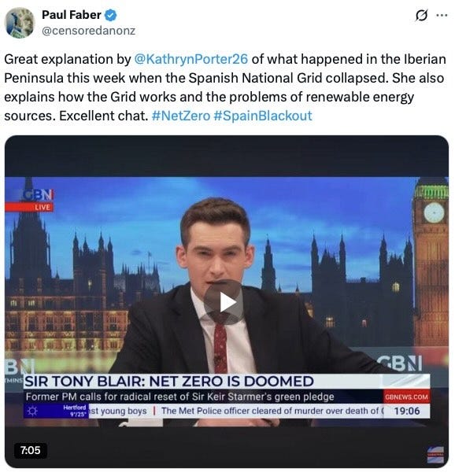The height and width of the screenshot is (476, 455).
Task: Click the blue verified badge
Action: pyautogui.click(x=110, y=15)
